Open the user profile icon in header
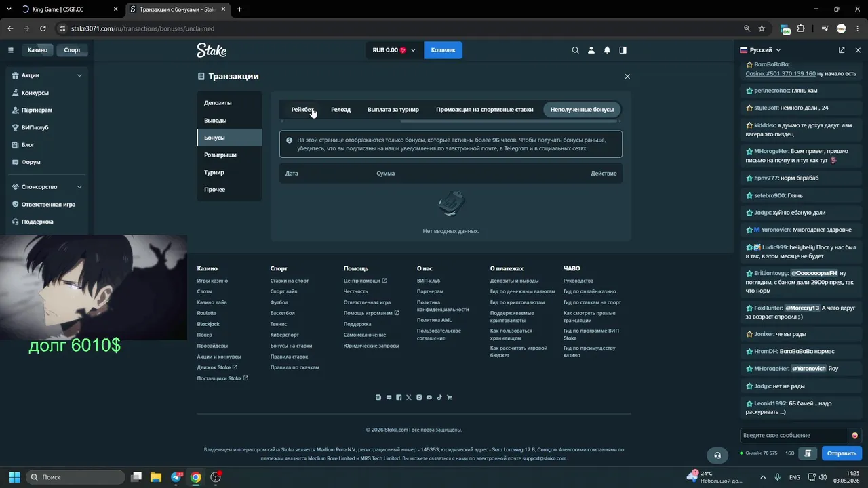This screenshot has width=868, height=488. (x=591, y=50)
